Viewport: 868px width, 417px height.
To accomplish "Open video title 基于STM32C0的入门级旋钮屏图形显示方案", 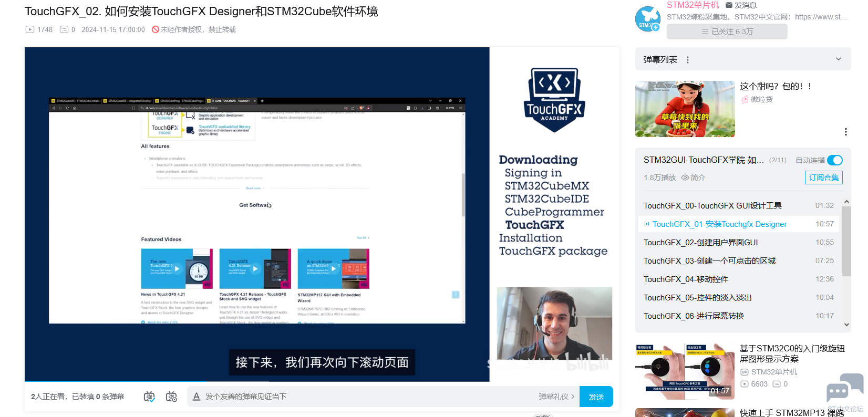I will pyautogui.click(x=792, y=353).
